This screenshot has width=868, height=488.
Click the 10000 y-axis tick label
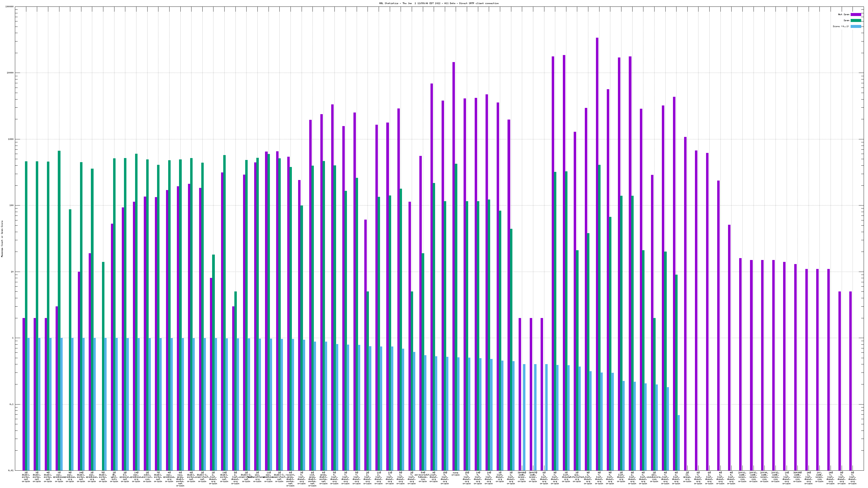click(11, 73)
